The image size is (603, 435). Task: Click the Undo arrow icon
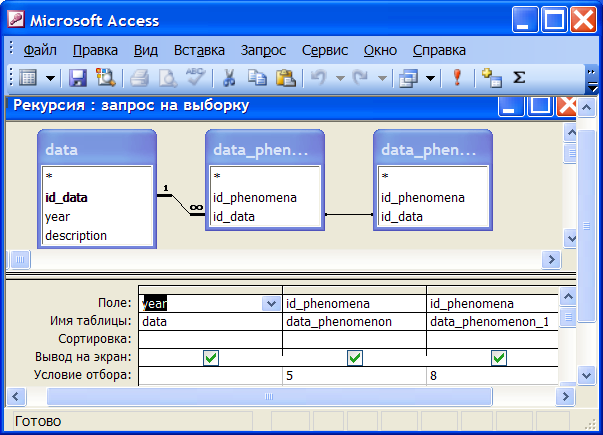(319, 78)
